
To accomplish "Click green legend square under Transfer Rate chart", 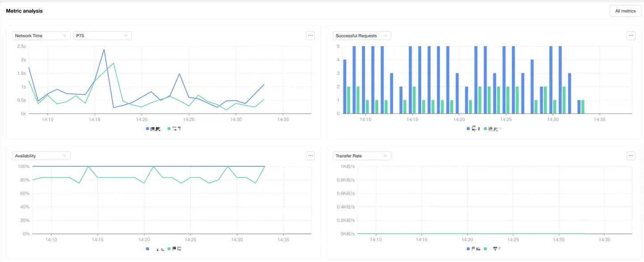I will pyautogui.click(x=485, y=249).
